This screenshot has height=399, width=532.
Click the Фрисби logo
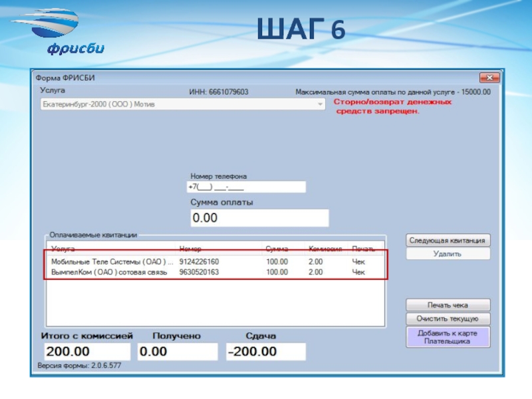tap(58, 31)
